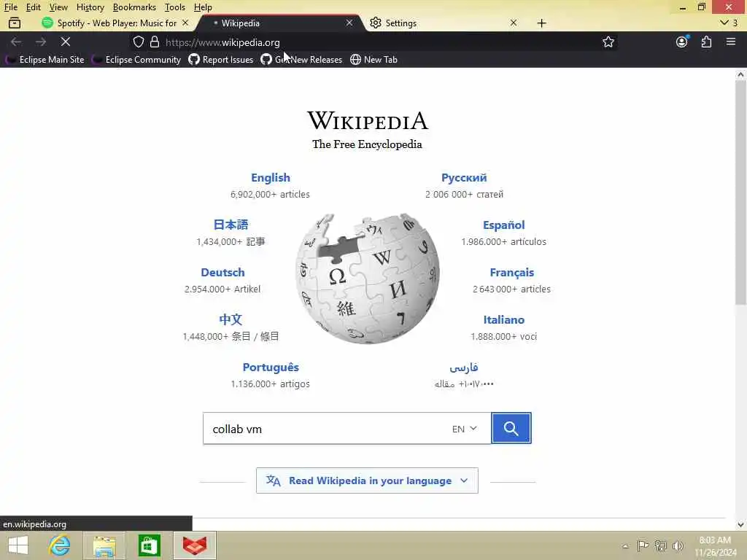
Task: Open the tracking protection shield icon
Action: click(x=138, y=42)
